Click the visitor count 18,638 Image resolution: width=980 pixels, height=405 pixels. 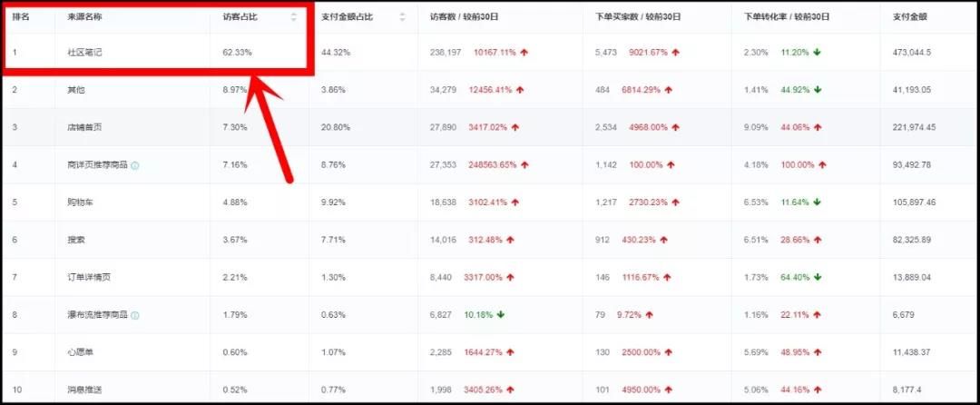coord(443,202)
